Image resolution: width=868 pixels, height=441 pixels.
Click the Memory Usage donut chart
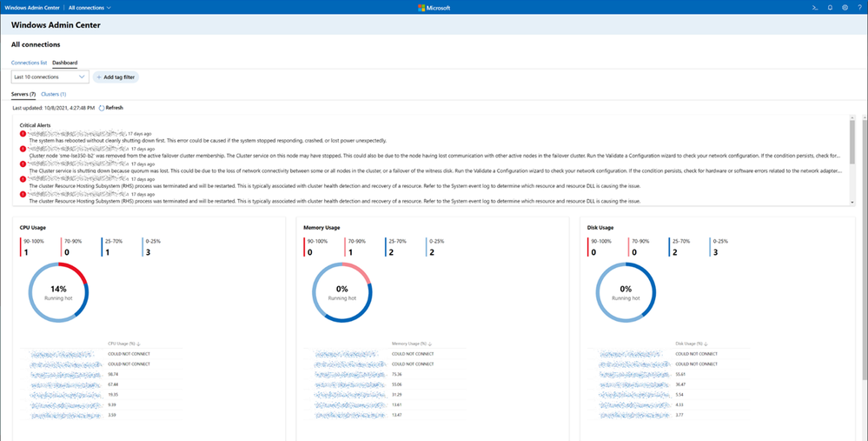(x=342, y=292)
